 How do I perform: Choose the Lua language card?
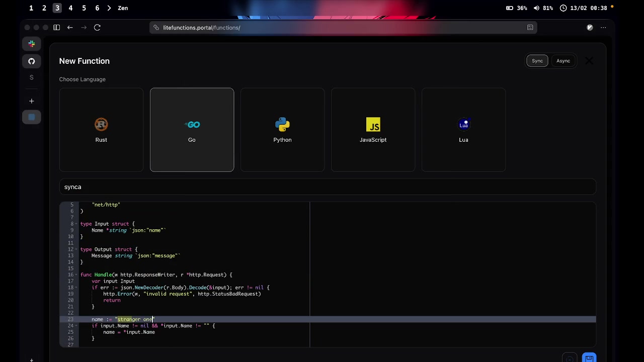click(x=463, y=130)
